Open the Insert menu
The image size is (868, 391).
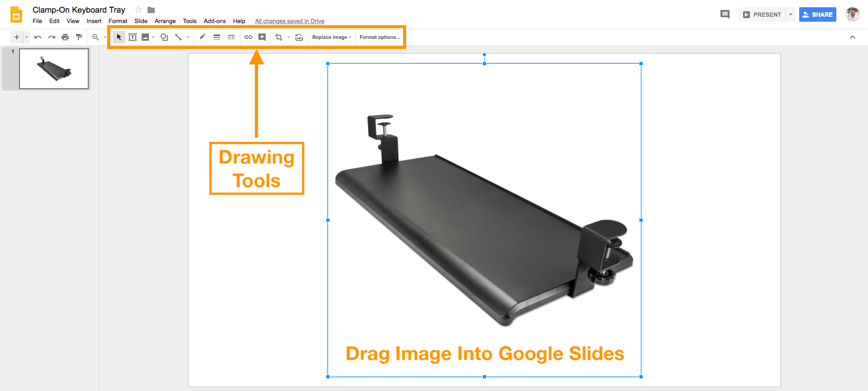coord(94,21)
